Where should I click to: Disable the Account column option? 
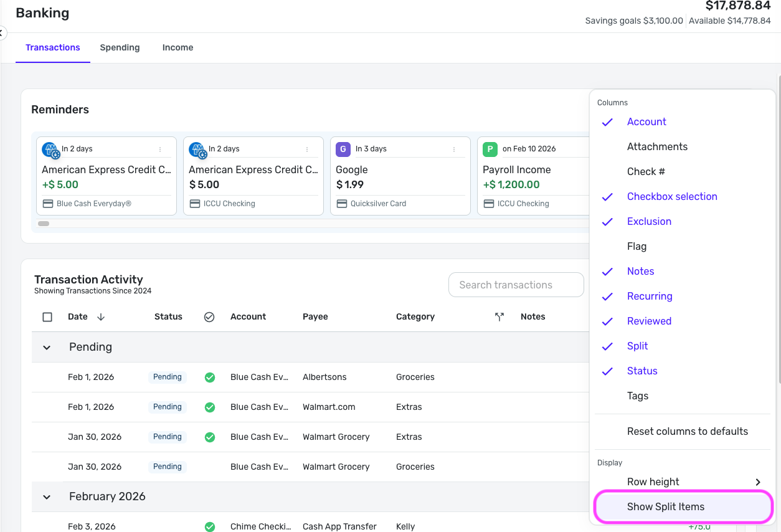click(646, 122)
